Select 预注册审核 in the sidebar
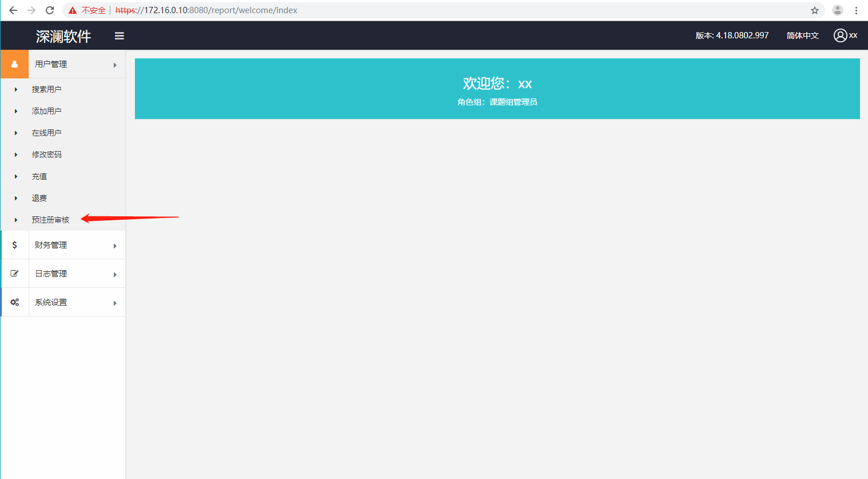This screenshot has width=868, height=479. (x=50, y=220)
